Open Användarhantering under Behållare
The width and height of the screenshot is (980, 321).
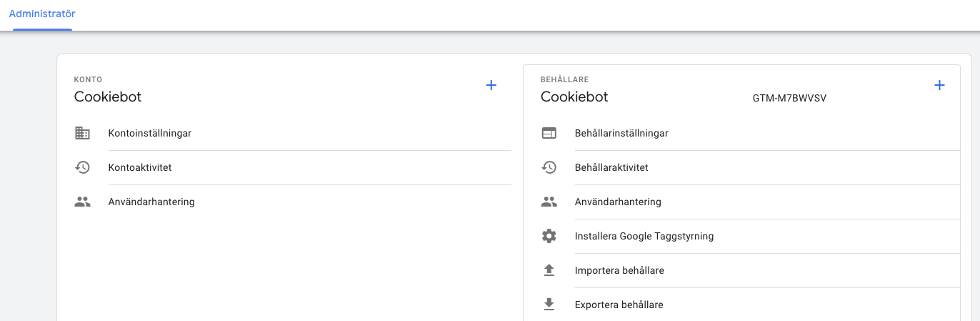[618, 202]
